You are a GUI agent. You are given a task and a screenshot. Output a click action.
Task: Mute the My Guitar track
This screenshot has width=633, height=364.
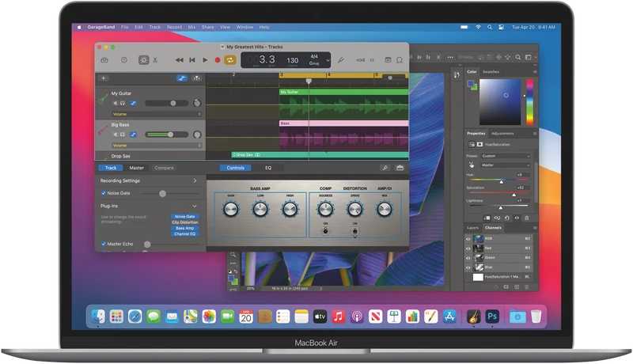115,104
